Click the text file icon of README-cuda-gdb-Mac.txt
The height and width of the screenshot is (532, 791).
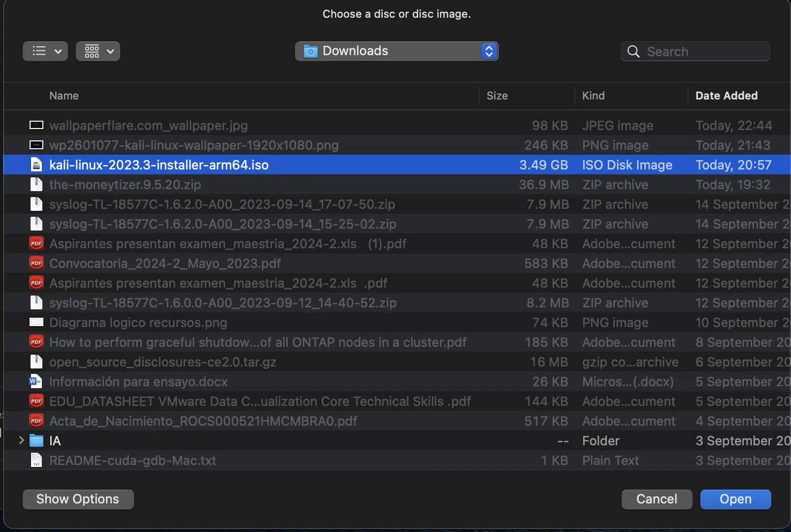click(36, 461)
